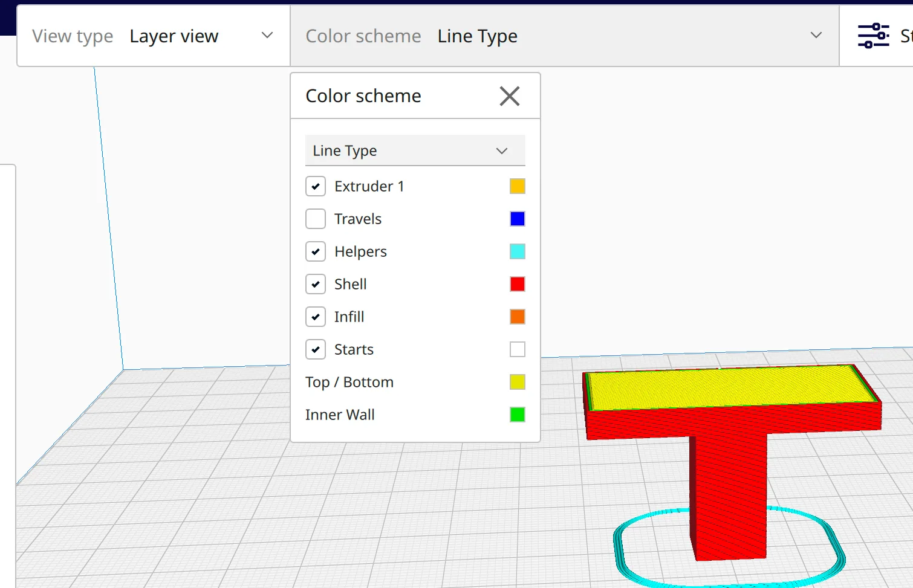The width and height of the screenshot is (913, 588).
Task: Click the red Shell color swatch
Action: click(x=518, y=284)
